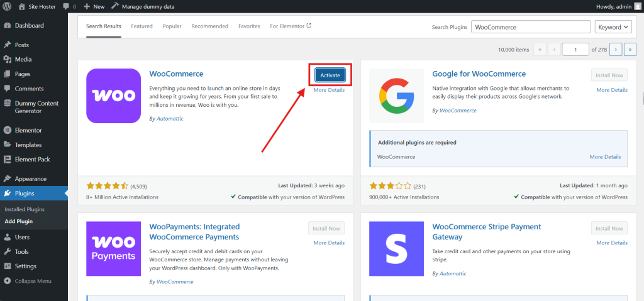Open Templates in sidebar
The height and width of the screenshot is (301, 644).
tap(28, 145)
